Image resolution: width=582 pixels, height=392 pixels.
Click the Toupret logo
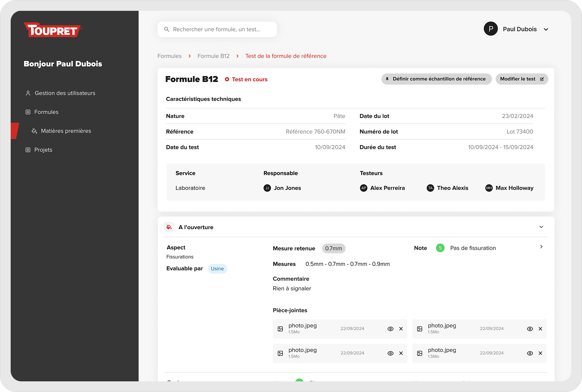pyautogui.click(x=53, y=30)
